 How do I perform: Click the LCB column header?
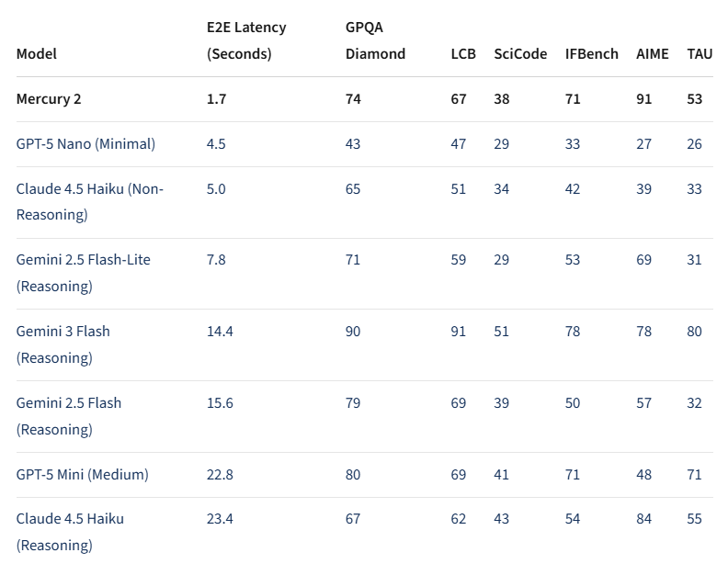pos(463,54)
